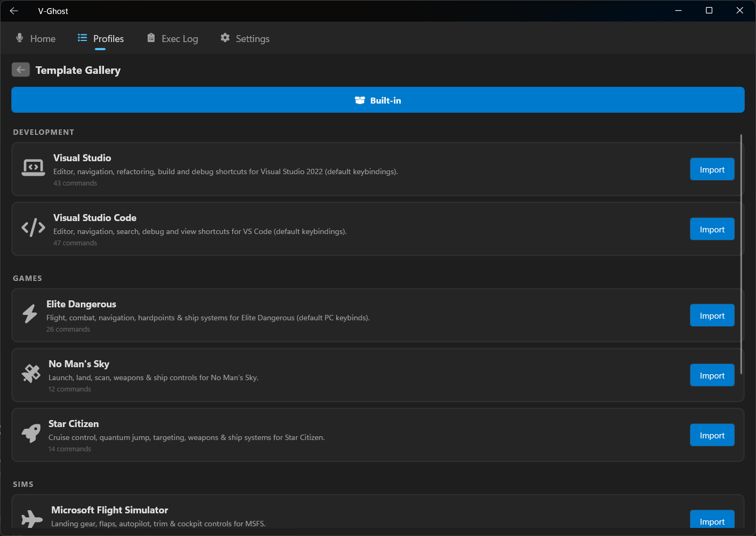
Task: Import the Visual Studio Code template
Action: (712, 229)
